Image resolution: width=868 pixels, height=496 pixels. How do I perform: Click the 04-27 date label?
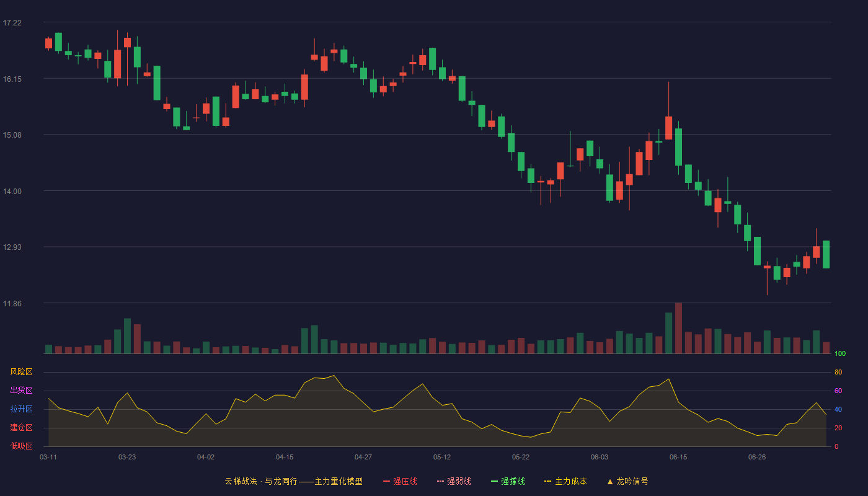pos(363,457)
